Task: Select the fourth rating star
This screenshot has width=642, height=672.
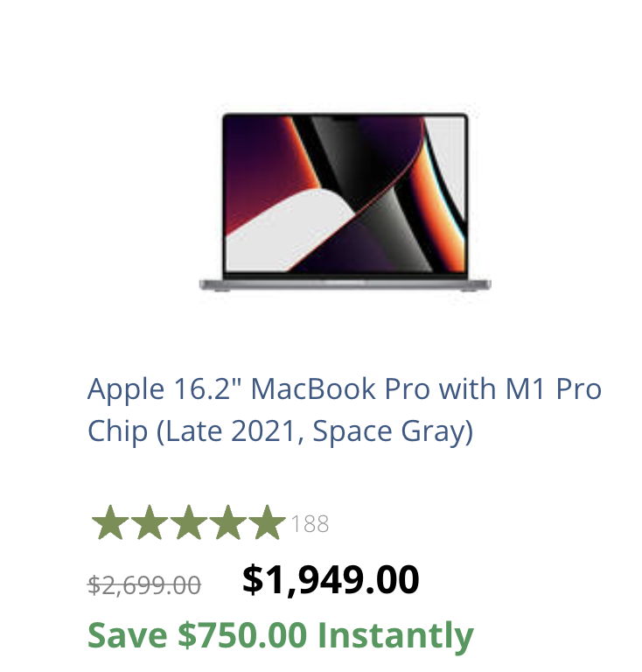Action: pyautogui.click(x=227, y=522)
